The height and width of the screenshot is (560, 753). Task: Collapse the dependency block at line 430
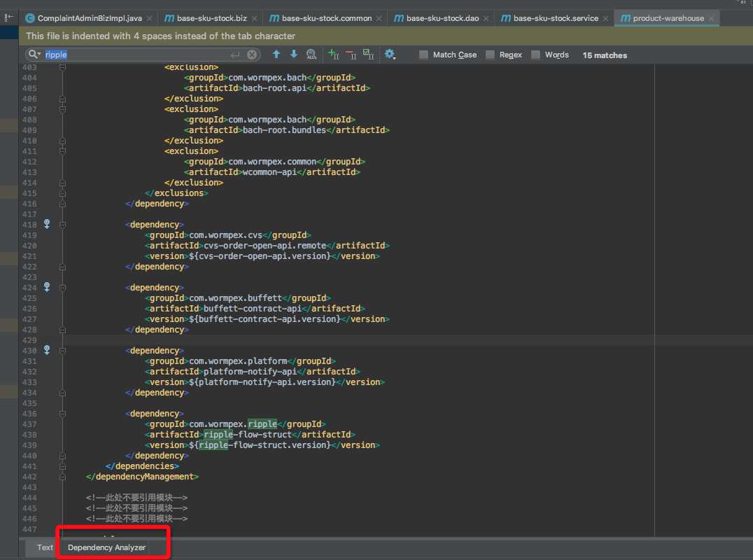click(x=62, y=351)
